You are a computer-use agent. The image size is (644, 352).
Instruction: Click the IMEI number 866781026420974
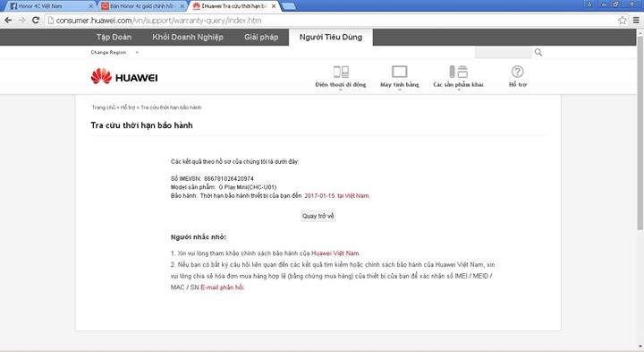tap(229, 178)
